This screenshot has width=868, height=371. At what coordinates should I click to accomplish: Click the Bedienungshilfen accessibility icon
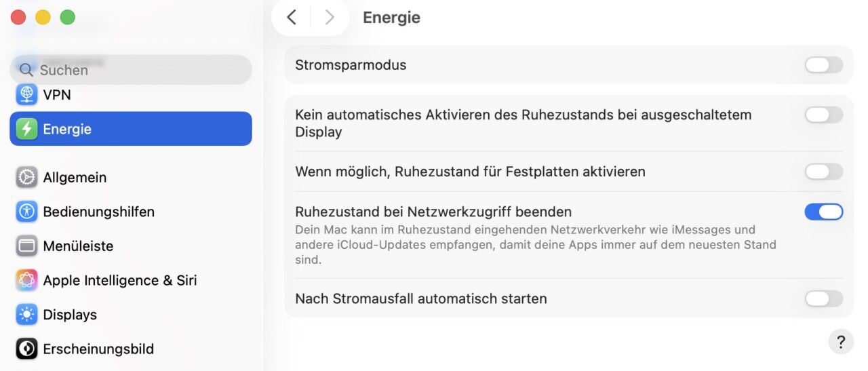coord(26,212)
